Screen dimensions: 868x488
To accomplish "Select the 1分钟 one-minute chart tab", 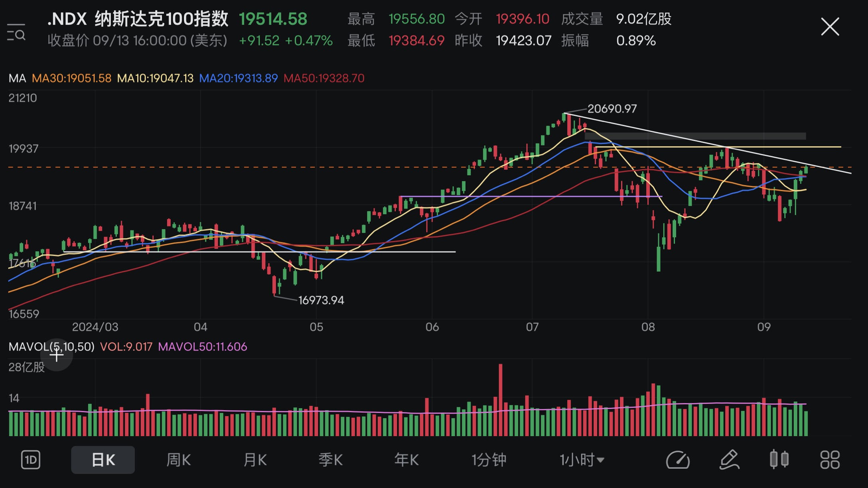I will pyautogui.click(x=489, y=460).
